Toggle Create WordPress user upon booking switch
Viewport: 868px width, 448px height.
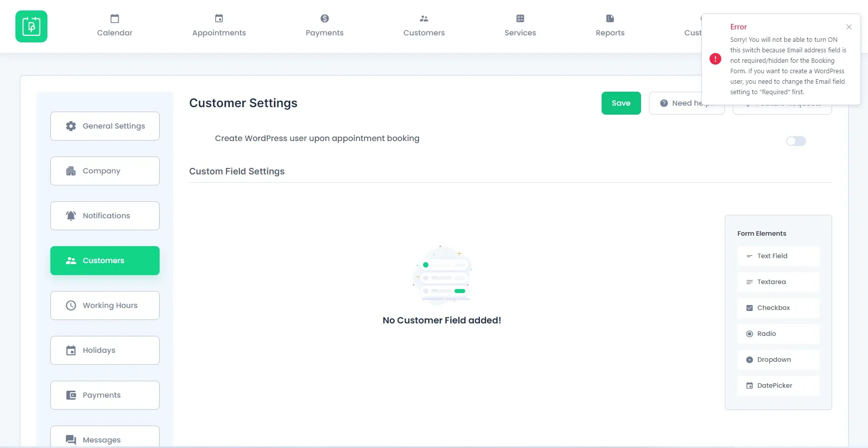pos(796,141)
